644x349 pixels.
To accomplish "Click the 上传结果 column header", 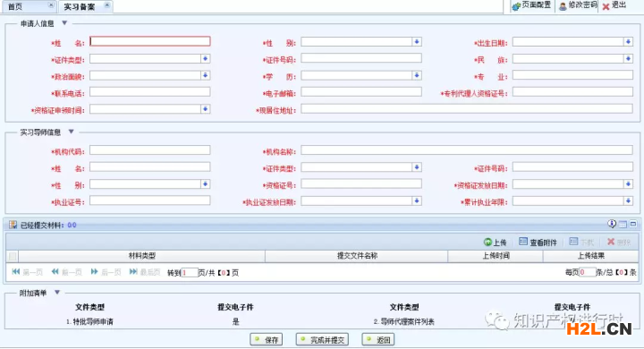I will coord(590,256).
